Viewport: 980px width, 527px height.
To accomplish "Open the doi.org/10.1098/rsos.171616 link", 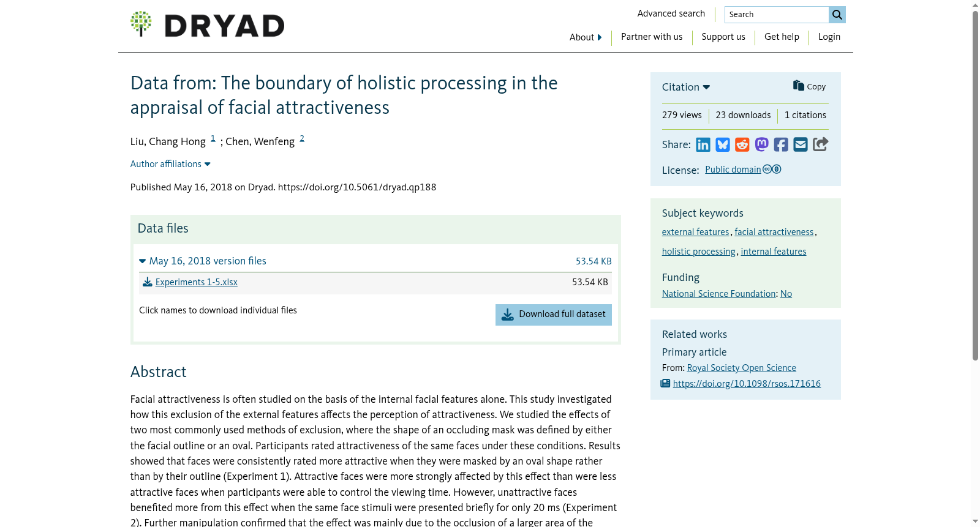I will point(747,384).
